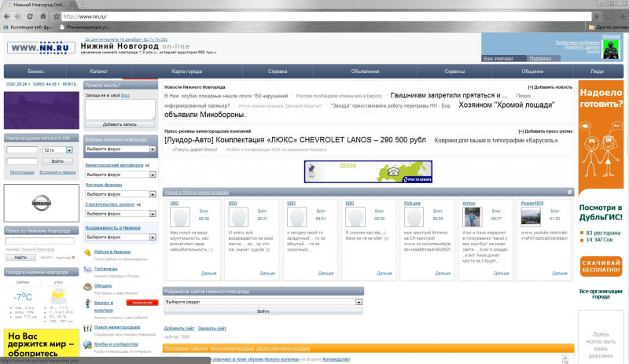The image size is (629, 364).
Task: Expand the Форумы Нижнего Новгорода forum dropdown
Action: (x=153, y=149)
